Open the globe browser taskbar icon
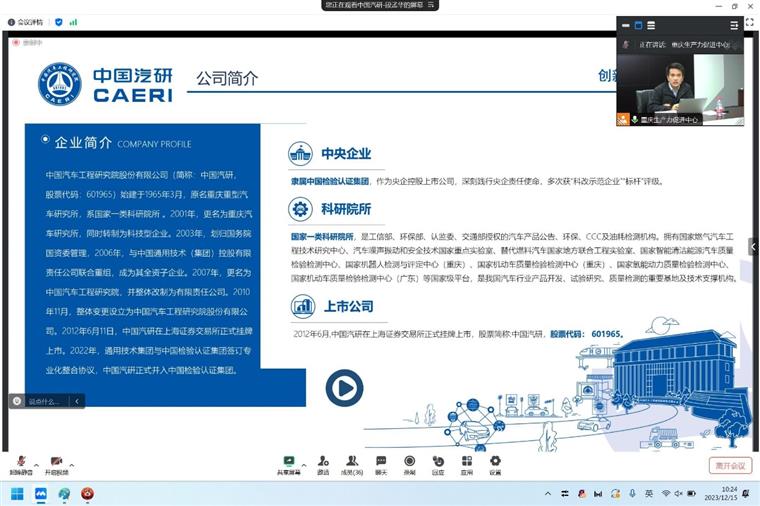This screenshot has height=506, width=760. pos(64,494)
